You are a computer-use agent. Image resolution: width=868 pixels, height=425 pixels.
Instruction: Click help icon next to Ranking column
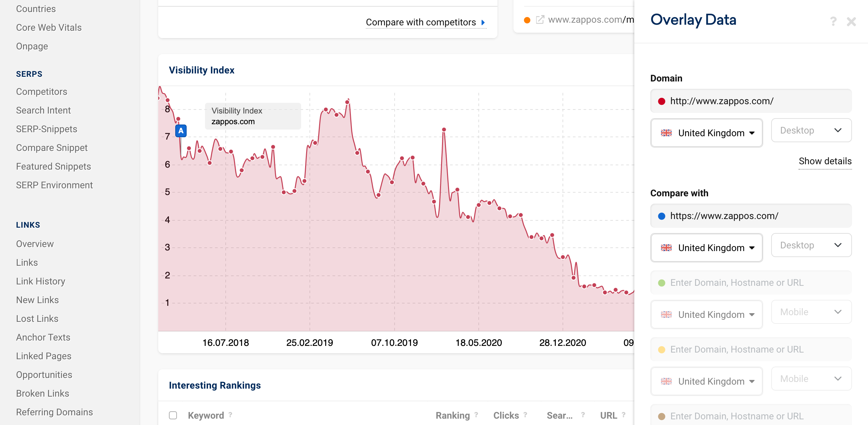tap(476, 415)
